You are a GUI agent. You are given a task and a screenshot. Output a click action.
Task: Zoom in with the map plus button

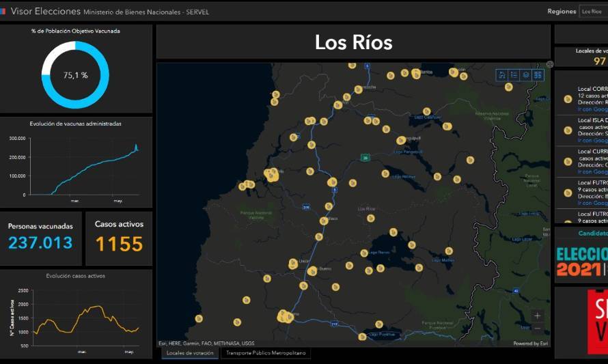coord(538,316)
